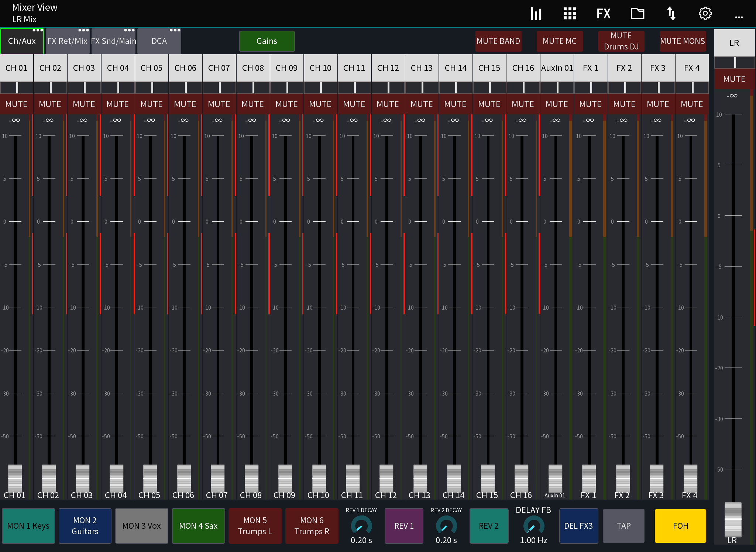Click the grid layout icon in top bar
Screen dimensions: 756x552
coord(569,13)
